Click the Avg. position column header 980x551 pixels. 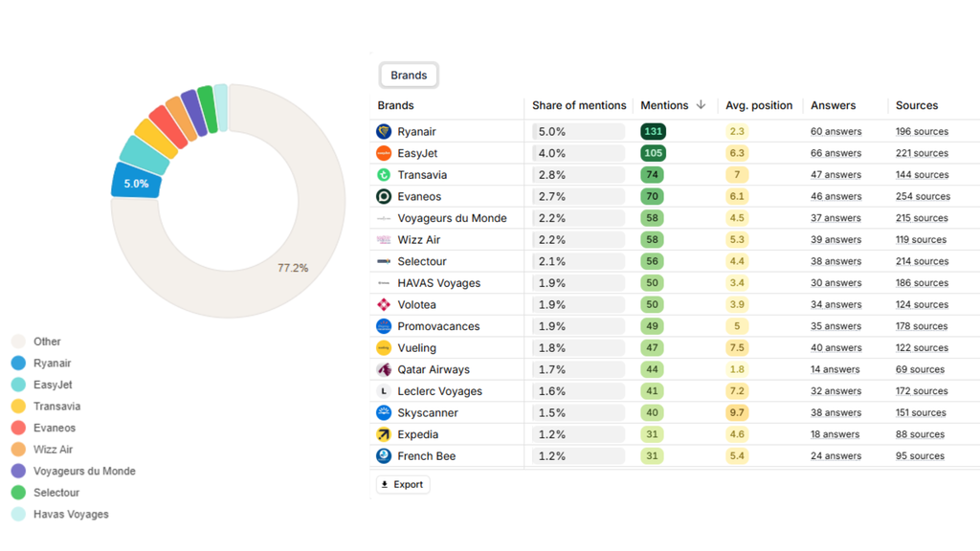point(759,105)
